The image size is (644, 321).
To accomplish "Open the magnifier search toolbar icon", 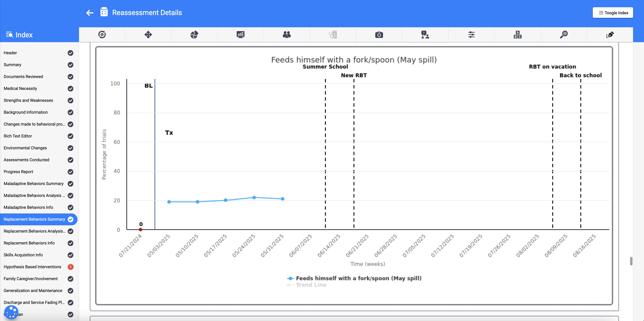I will pos(563,35).
